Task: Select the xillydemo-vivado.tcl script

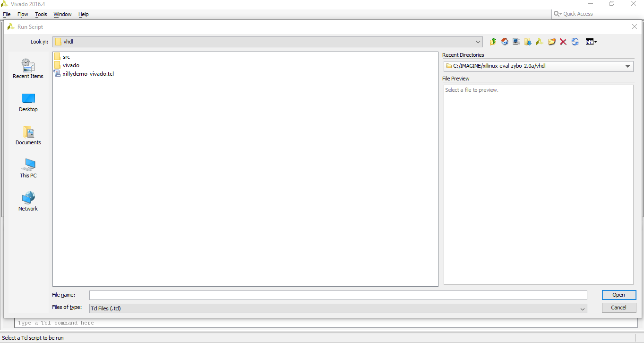Action: point(88,73)
